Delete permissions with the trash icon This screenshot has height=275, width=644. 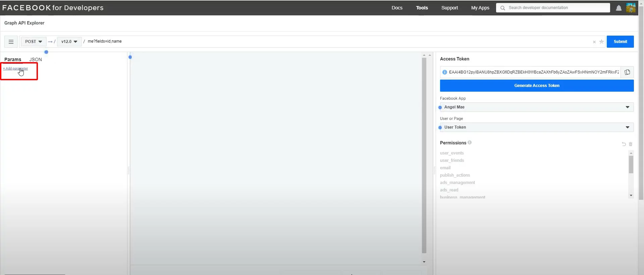pyautogui.click(x=631, y=144)
